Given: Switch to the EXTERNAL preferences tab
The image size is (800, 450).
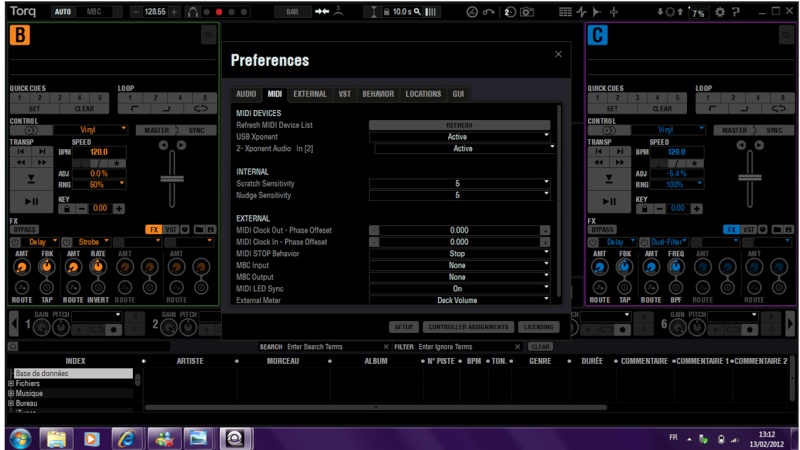Looking at the screenshot, I should tap(310, 94).
